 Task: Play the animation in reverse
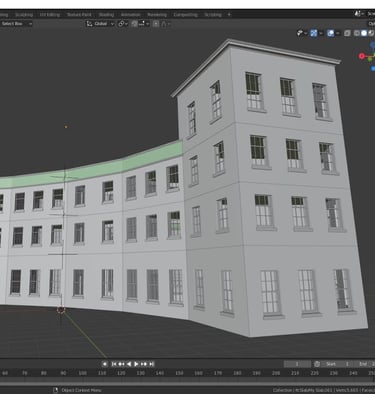[x=129, y=364]
